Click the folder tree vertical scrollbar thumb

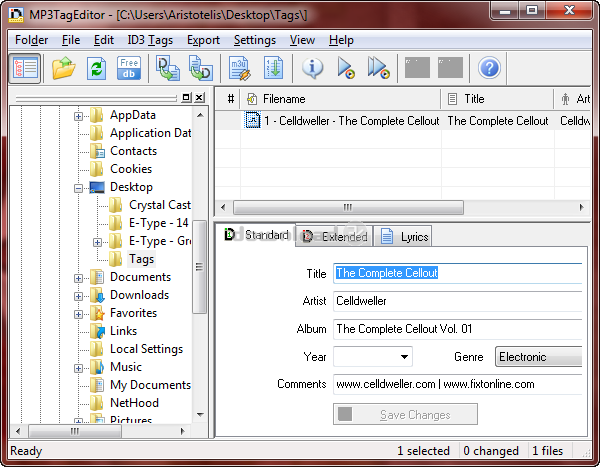point(199,267)
